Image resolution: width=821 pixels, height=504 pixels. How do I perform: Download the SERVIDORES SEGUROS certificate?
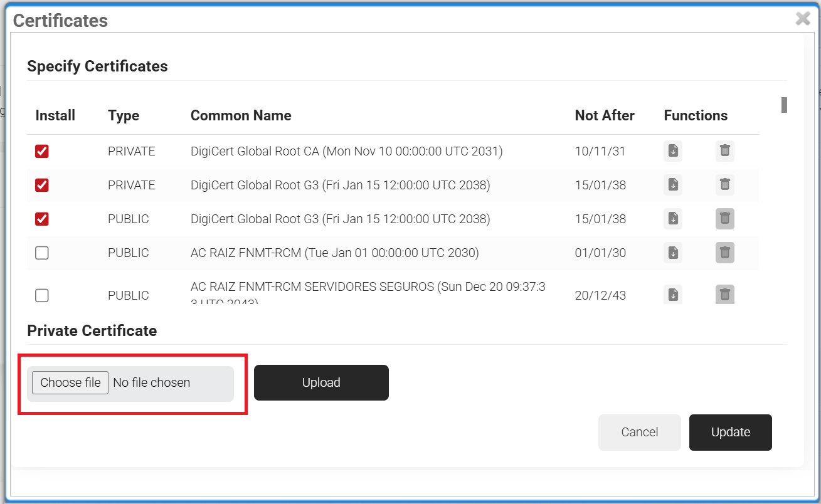[673, 295]
